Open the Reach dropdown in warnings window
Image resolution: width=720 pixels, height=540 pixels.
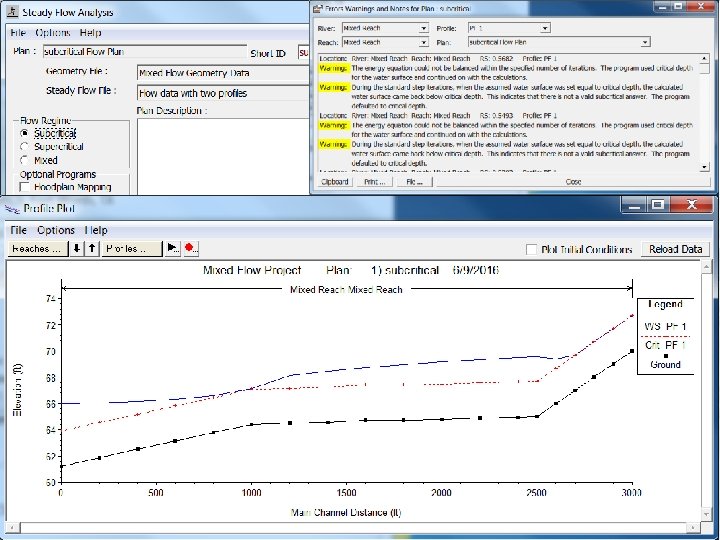click(x=423, y=42)
